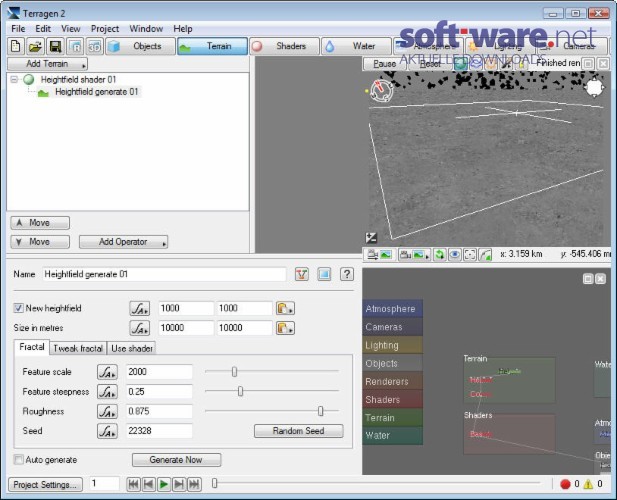Click the Seed value field
The width and height of the screenshot is (617, 500).
click(159, 431)
